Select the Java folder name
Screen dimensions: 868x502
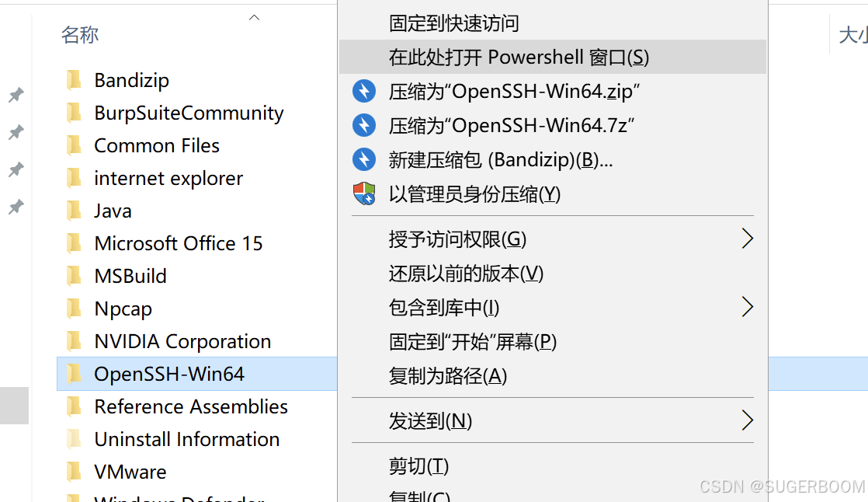coord(113,211)
